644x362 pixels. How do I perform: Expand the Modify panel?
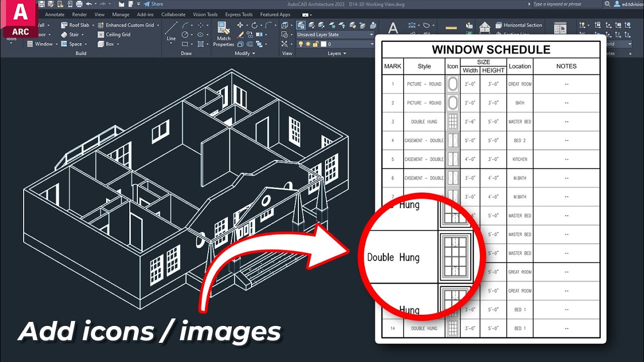[245, 53]
